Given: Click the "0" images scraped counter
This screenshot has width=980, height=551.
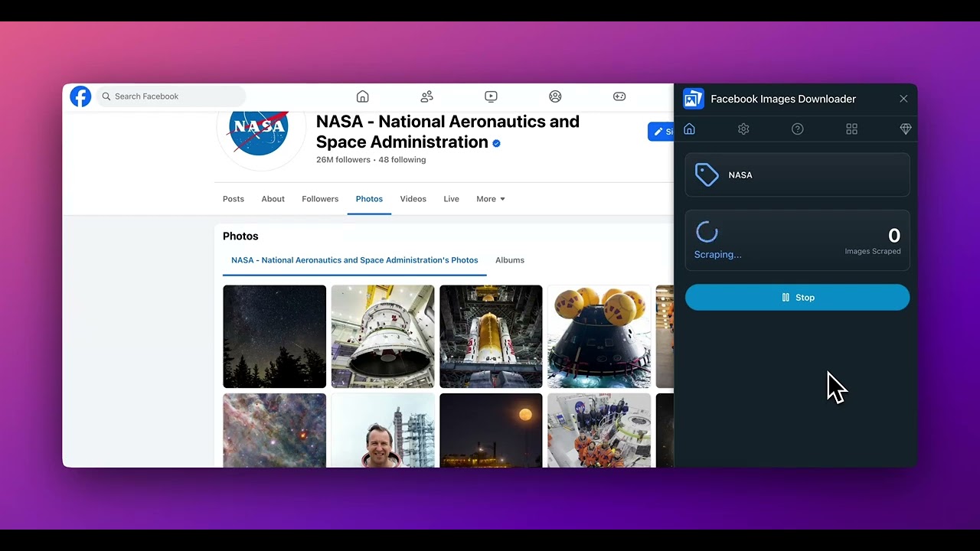Looking at the screenshot, I should 894,235.
